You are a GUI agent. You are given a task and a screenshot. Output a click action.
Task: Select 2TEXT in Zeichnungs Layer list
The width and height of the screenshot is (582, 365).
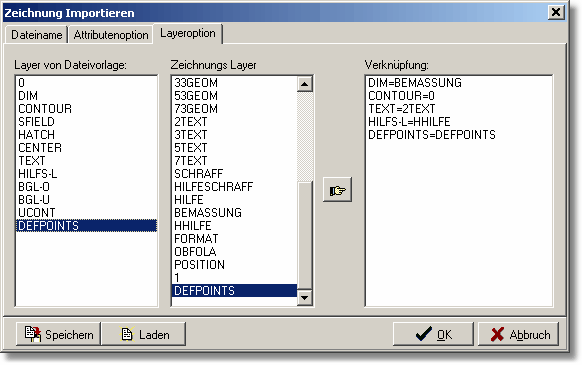coord(234,122)
